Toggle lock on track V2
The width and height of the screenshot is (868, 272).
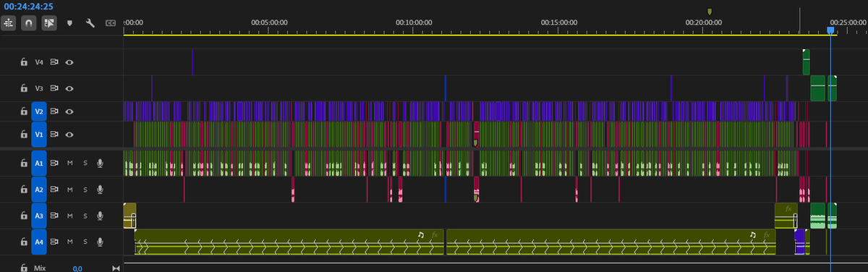pyautogui.click(x=24, y=111)
